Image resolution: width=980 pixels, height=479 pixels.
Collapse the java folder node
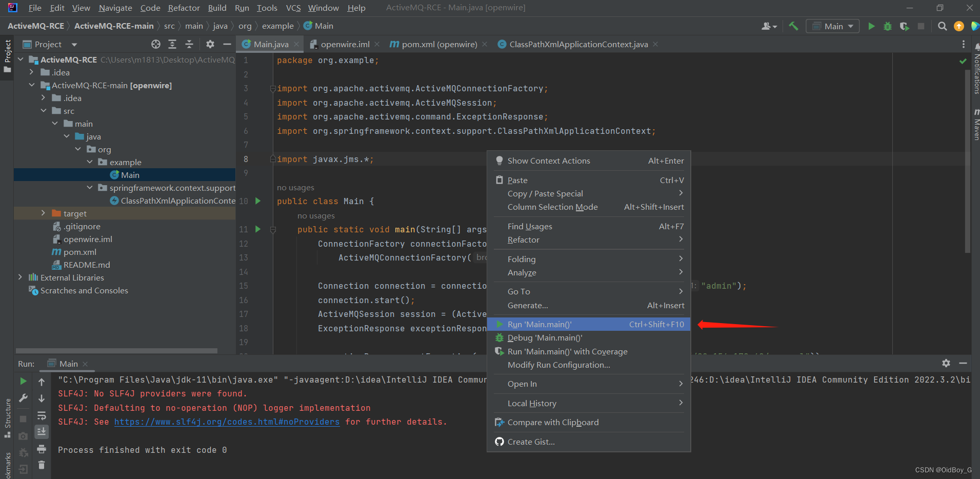[67, 136]
